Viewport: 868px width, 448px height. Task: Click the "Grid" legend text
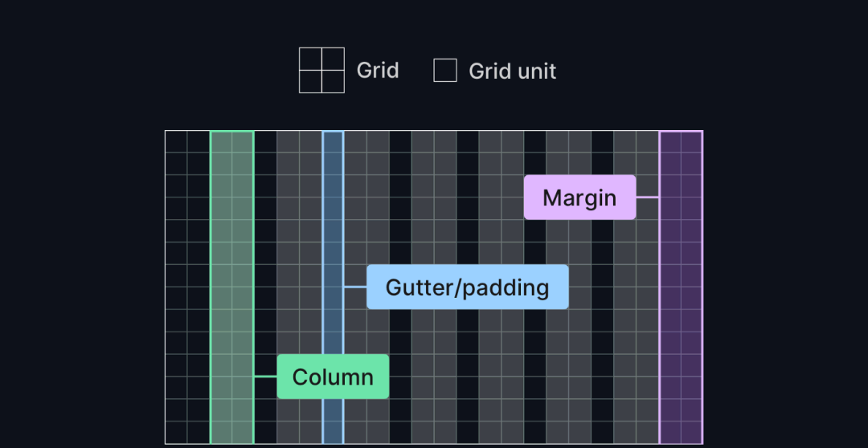(378, 70)
